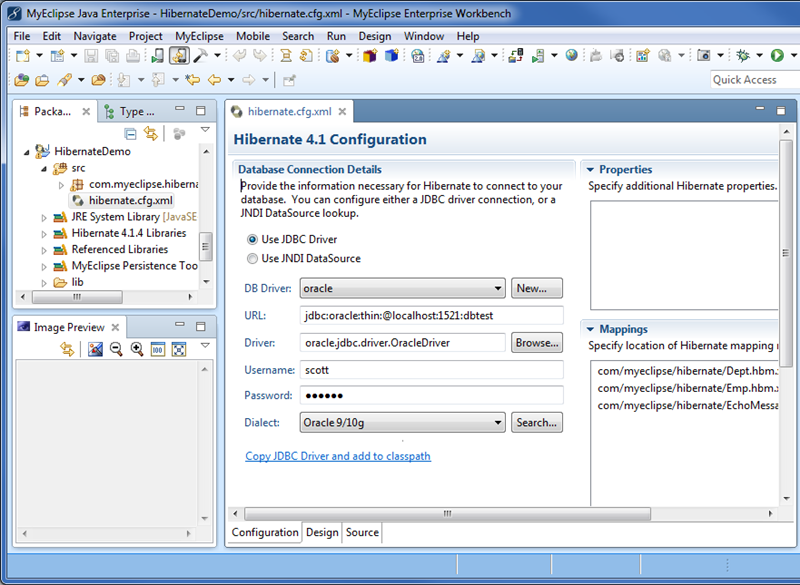This screenshot has width=800, height=585.
Task: Open the MyEclipse menu
Action: [x=198, y=35]
